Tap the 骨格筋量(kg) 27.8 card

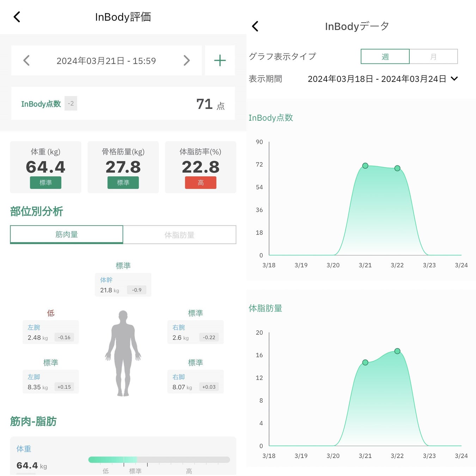[123, 167]
